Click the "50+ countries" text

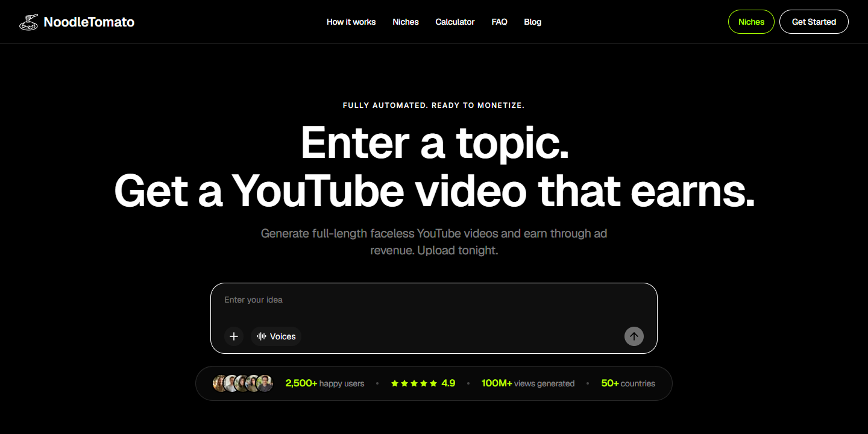click(628, 383)
